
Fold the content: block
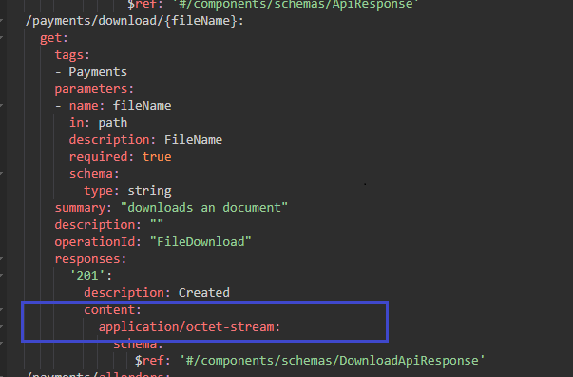[x=1, y=309]
